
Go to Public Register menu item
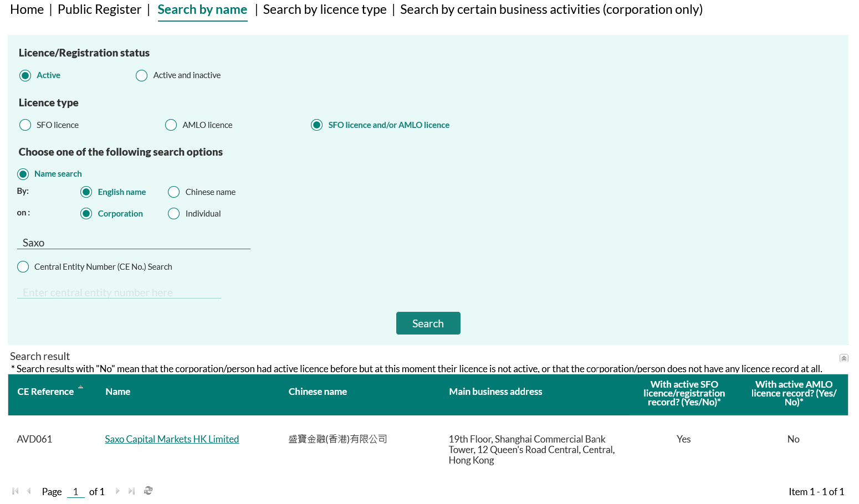click(99, 10)
